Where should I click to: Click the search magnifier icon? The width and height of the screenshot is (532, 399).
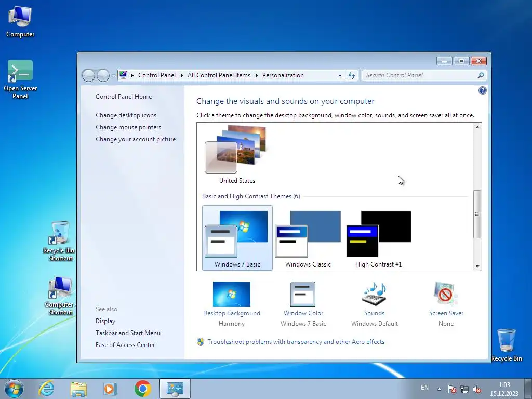pos(481,75)
